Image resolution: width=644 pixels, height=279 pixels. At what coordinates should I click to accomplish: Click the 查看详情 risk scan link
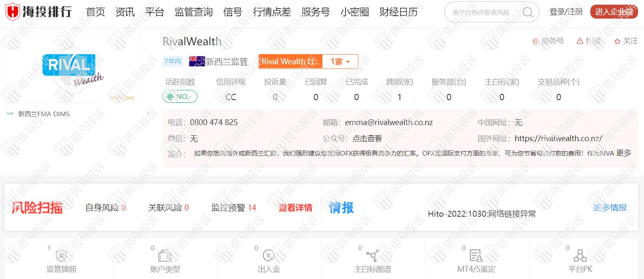pyautogui.click(x=295, y=208)
